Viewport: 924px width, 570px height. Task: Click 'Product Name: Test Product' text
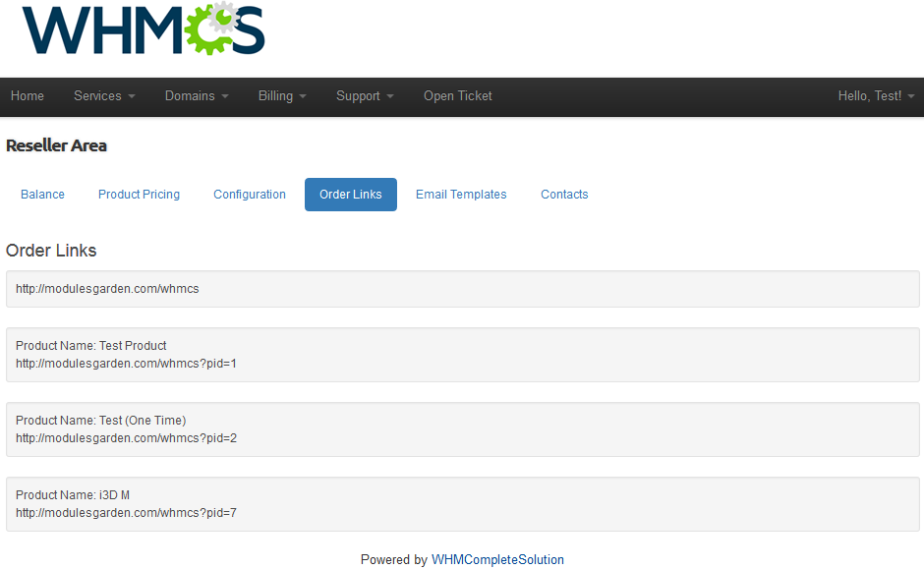[x=90, y=345]
